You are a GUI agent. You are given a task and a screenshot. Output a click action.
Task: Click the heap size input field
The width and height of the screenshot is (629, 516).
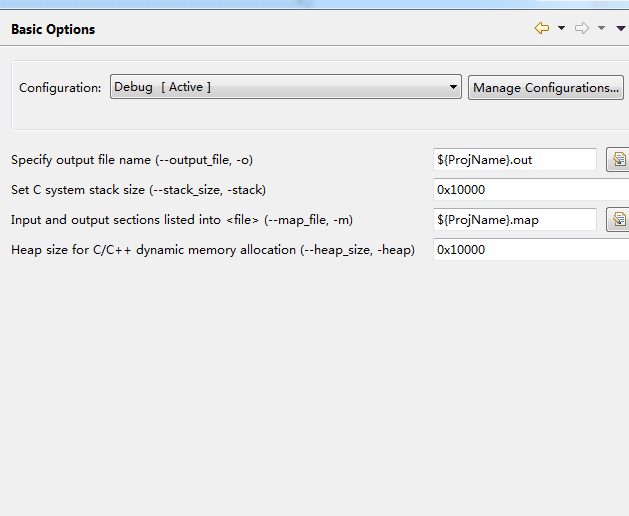[x=530, y=250]
